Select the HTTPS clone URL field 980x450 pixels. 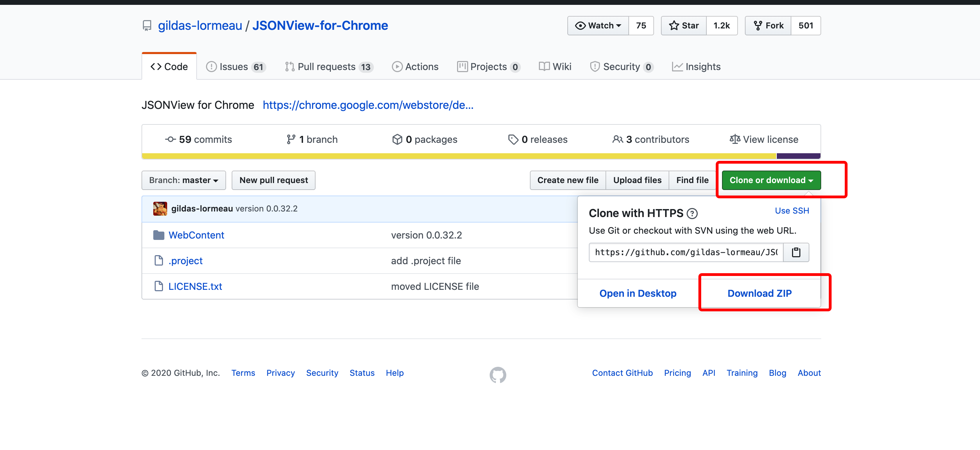click(686, 252)
